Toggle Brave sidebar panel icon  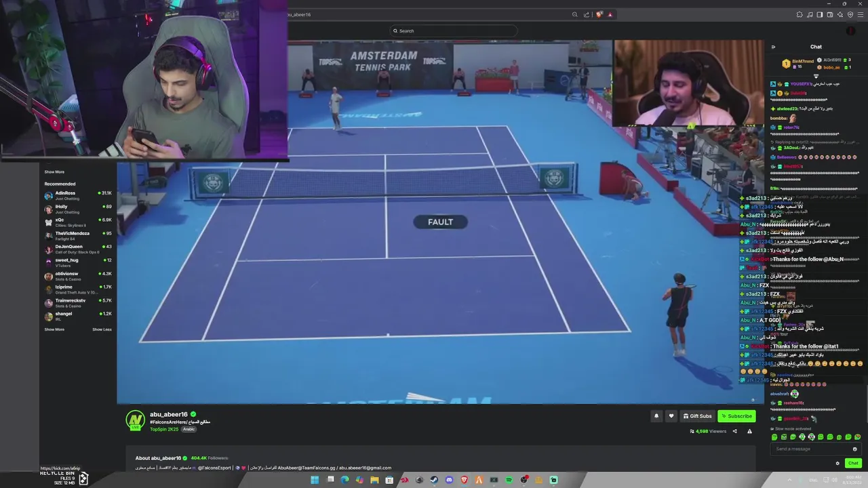(x=820, y=15)
